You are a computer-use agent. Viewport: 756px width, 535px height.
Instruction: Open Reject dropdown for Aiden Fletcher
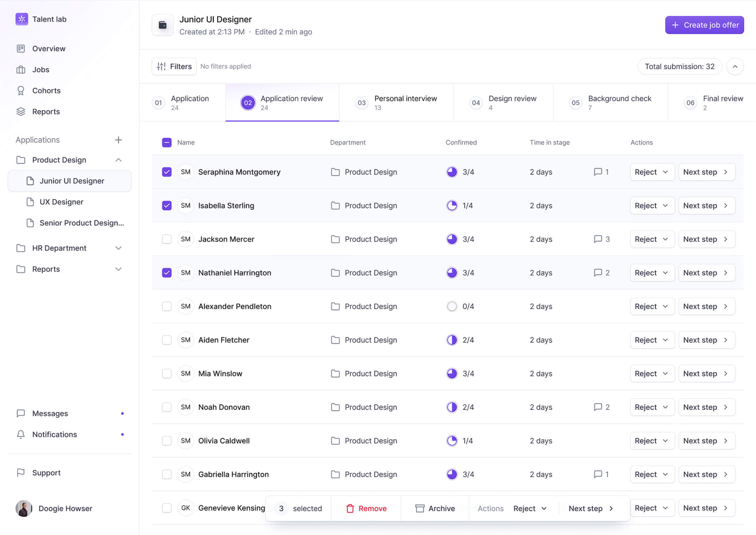(652, 340)
